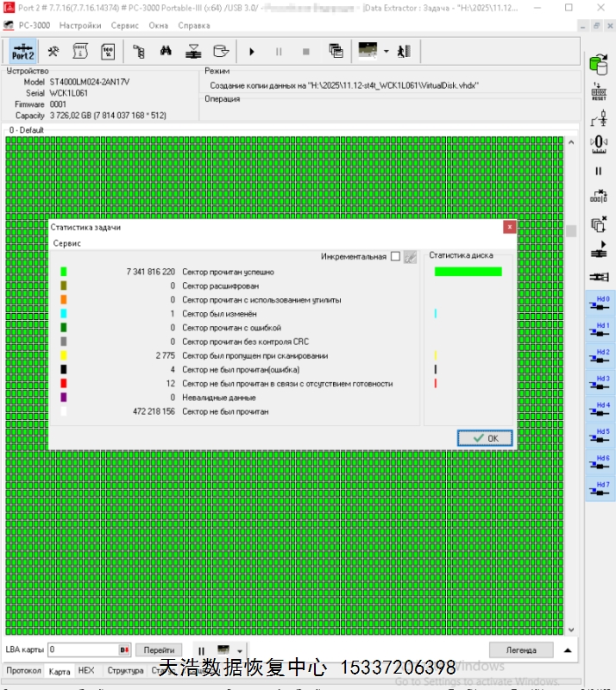Open the binoculars search tool
Screen dimensions: 616x690
(x=166, y=51)
